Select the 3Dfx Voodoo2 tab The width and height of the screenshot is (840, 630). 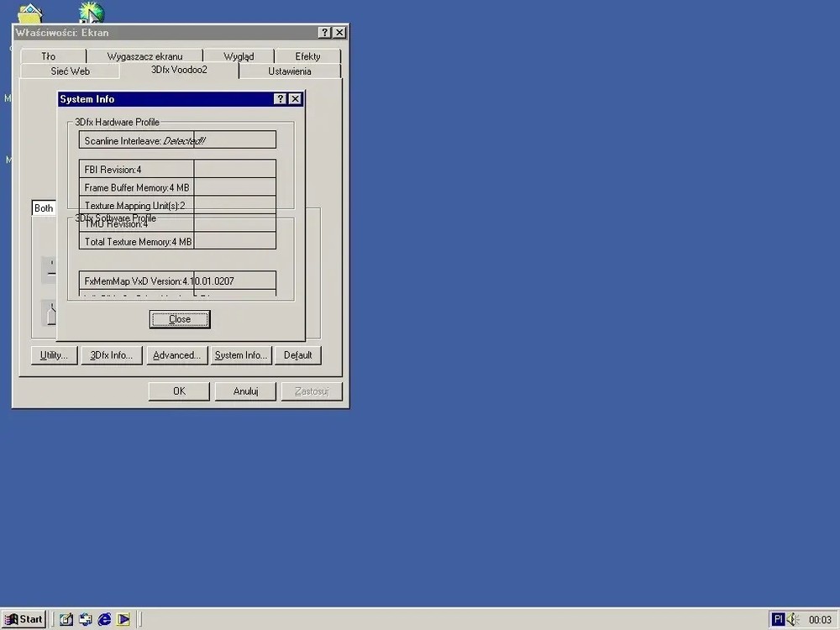pyautogui.click(x=179, y=70)
